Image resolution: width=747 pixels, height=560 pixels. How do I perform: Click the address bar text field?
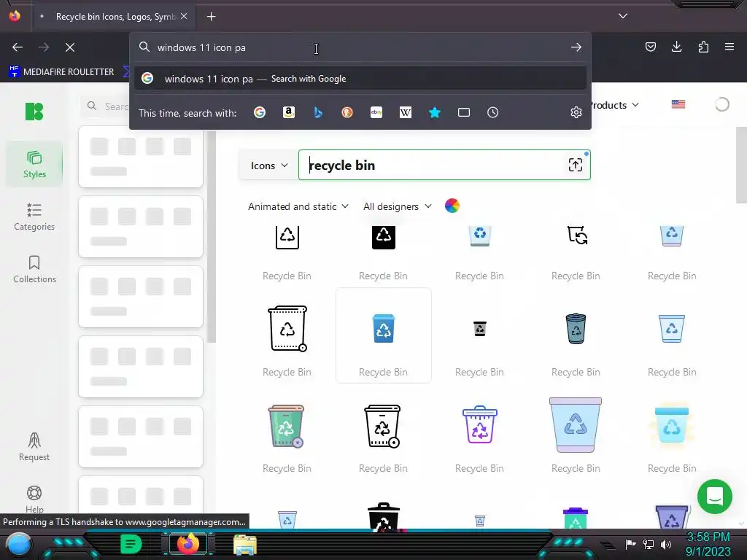(360, 47)
